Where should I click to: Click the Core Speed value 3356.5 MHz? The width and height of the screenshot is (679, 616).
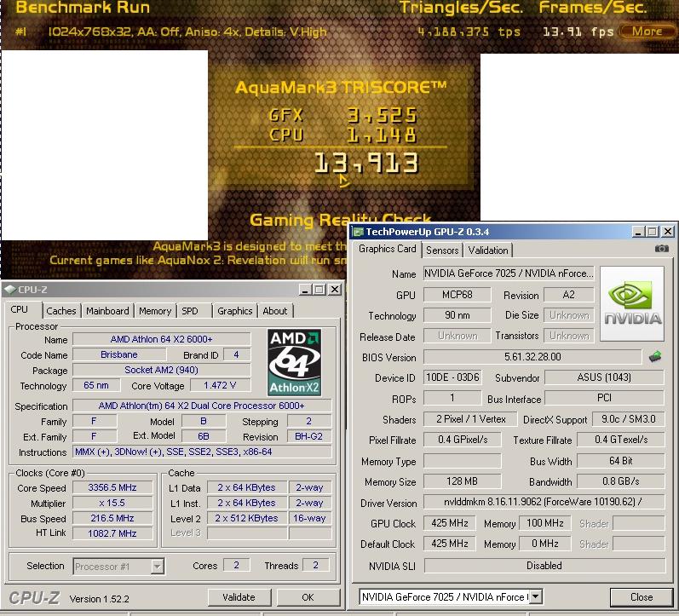tap(112, 488)
